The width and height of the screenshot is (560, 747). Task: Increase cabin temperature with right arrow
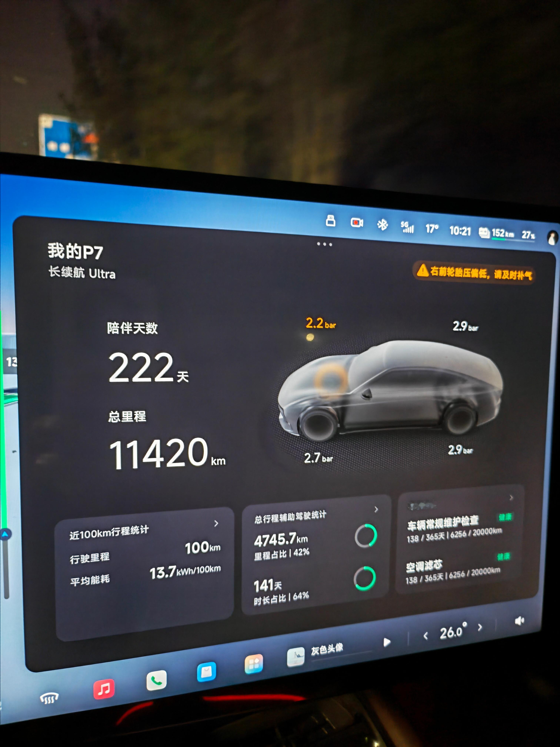click(480, 628)
